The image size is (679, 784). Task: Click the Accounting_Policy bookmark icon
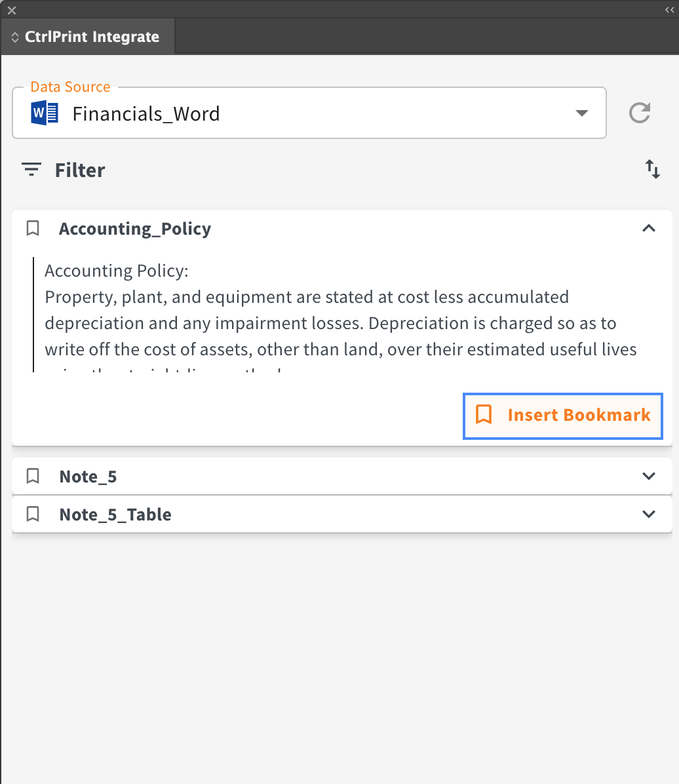pos(33,228)
